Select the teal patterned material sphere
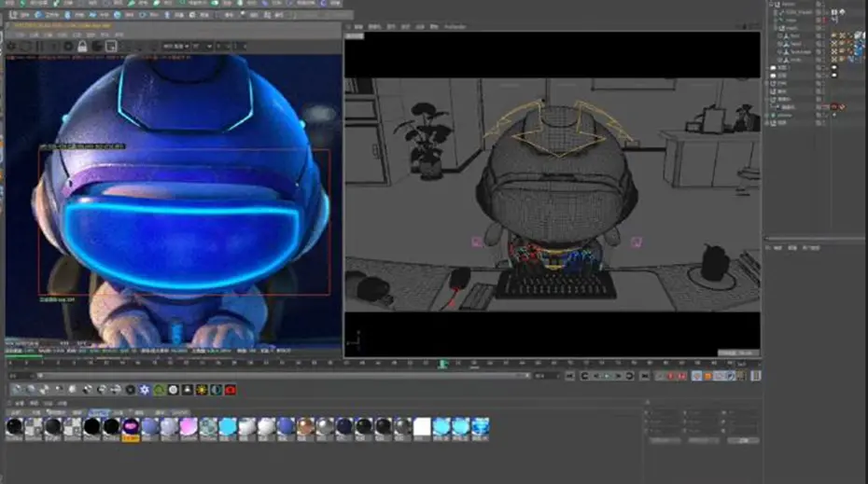The width and height of the screenshot is (868, 484). (x=208, y=427)
